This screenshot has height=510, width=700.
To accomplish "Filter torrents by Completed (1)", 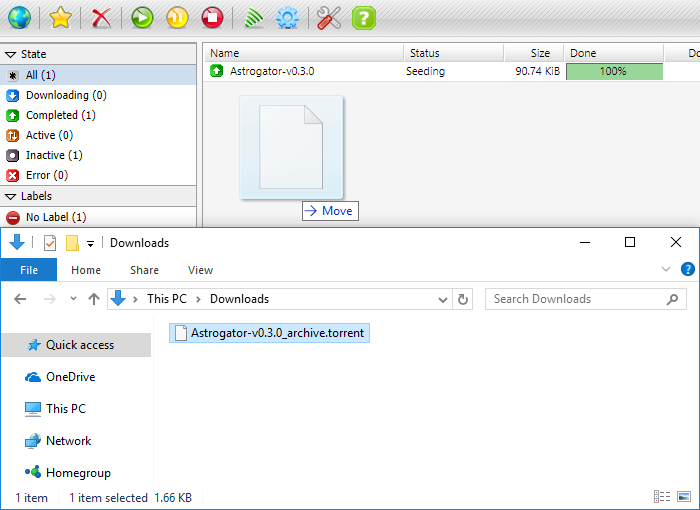I will point(60,115).
